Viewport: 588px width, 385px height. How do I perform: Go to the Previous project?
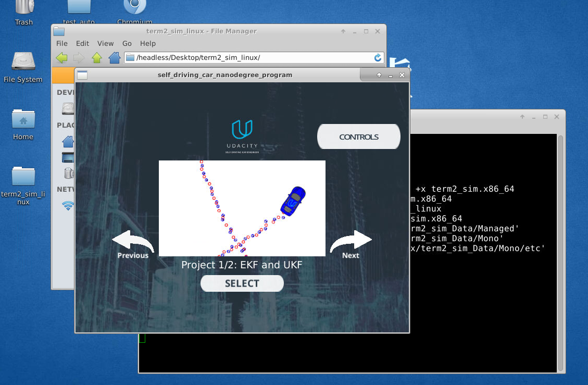pyautogui.click(x=133, y=244)
